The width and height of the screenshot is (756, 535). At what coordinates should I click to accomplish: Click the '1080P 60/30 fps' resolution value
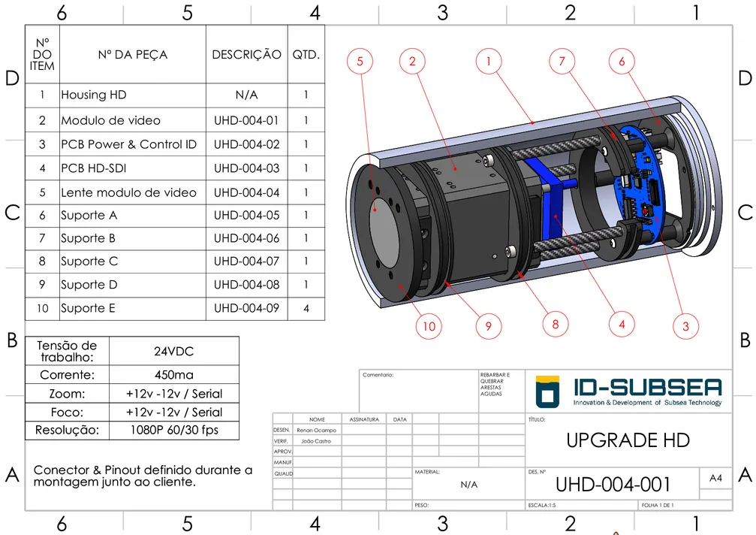click(x=174, y=430)
